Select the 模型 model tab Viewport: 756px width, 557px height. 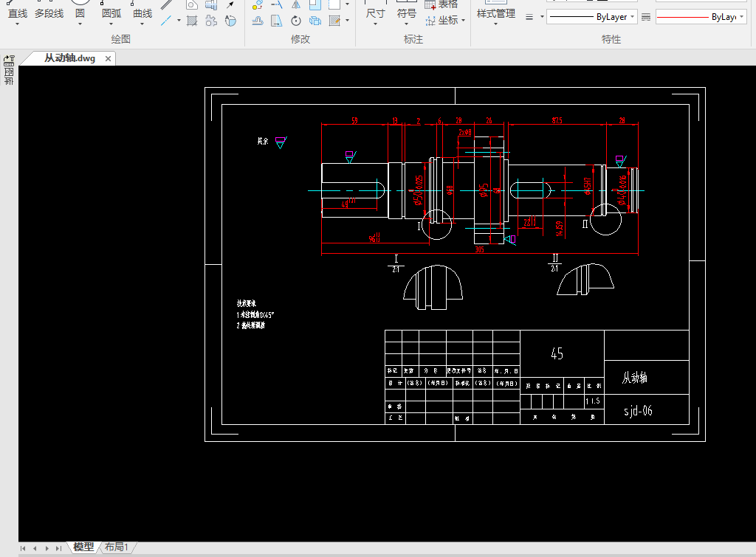pos(83,547)
